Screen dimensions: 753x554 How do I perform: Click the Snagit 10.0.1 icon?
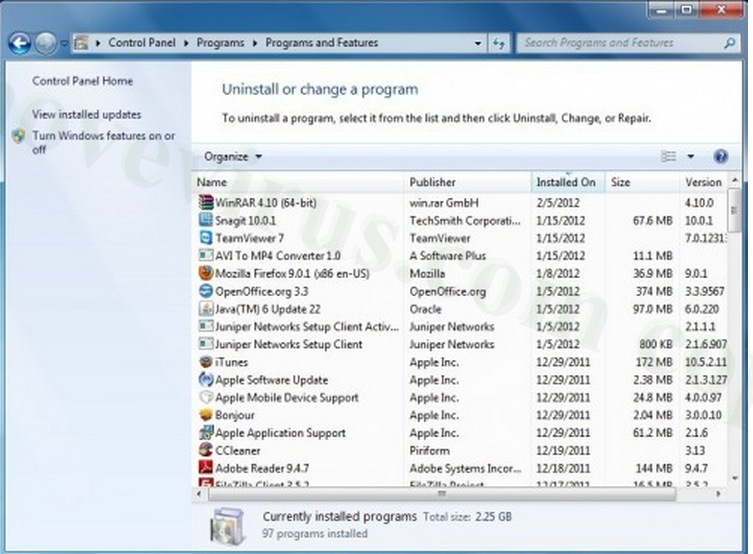pos(206,220)
